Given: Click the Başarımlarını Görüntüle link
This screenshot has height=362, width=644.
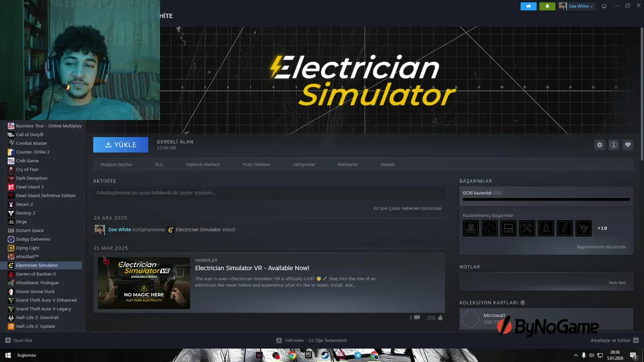Looking at the screenshot, I should (x=601, y=247).
